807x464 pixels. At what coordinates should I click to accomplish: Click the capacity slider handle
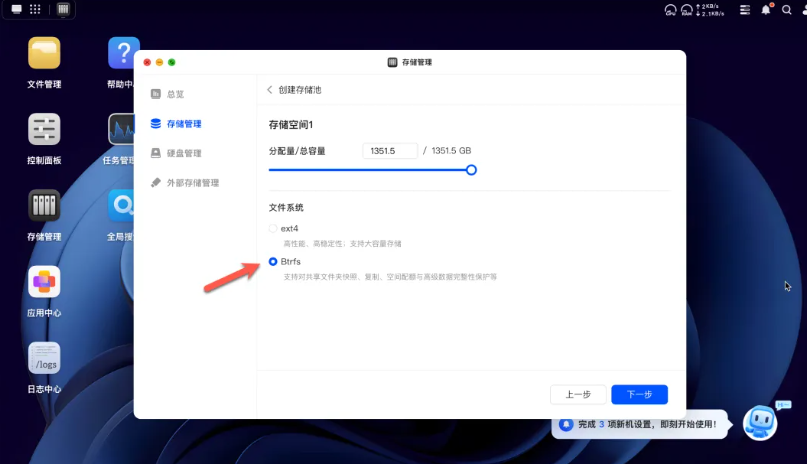[x=471, y=170]
